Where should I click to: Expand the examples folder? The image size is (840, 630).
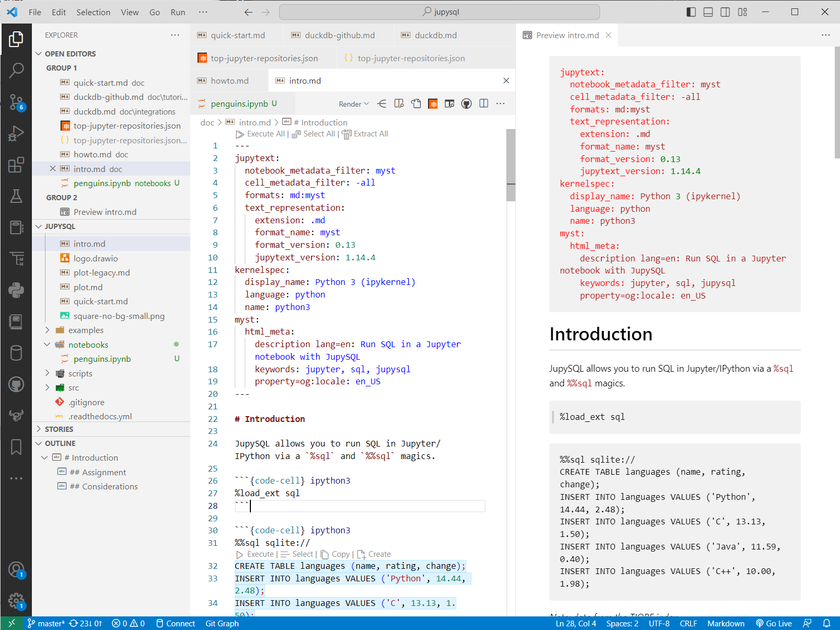tap(48, 330)
